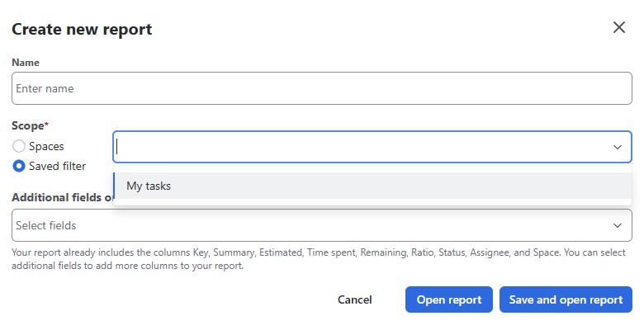Click the Open report button
The height and width of the screenshot is (330, 644).
point(448,299)
